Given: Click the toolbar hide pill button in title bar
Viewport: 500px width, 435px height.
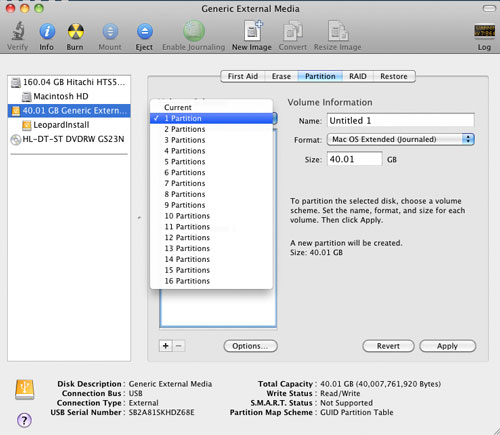Looking at the screenshot, I should (x=489, y=8).
